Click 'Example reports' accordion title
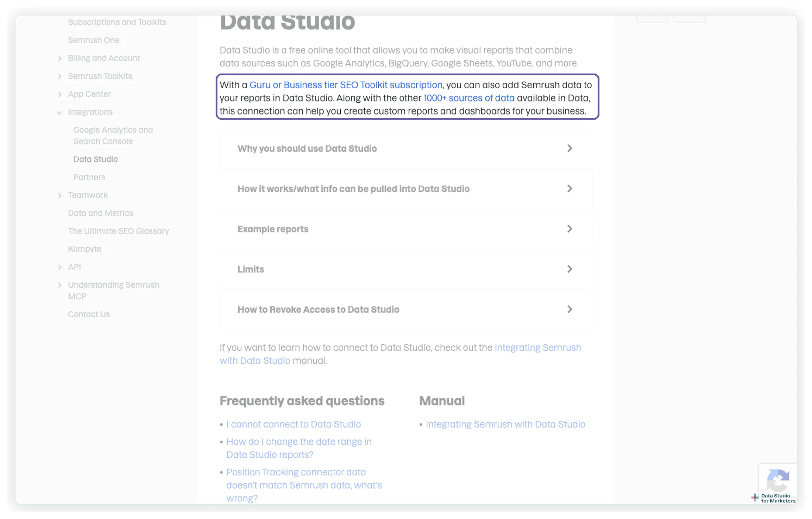 (x=273, y=229)
